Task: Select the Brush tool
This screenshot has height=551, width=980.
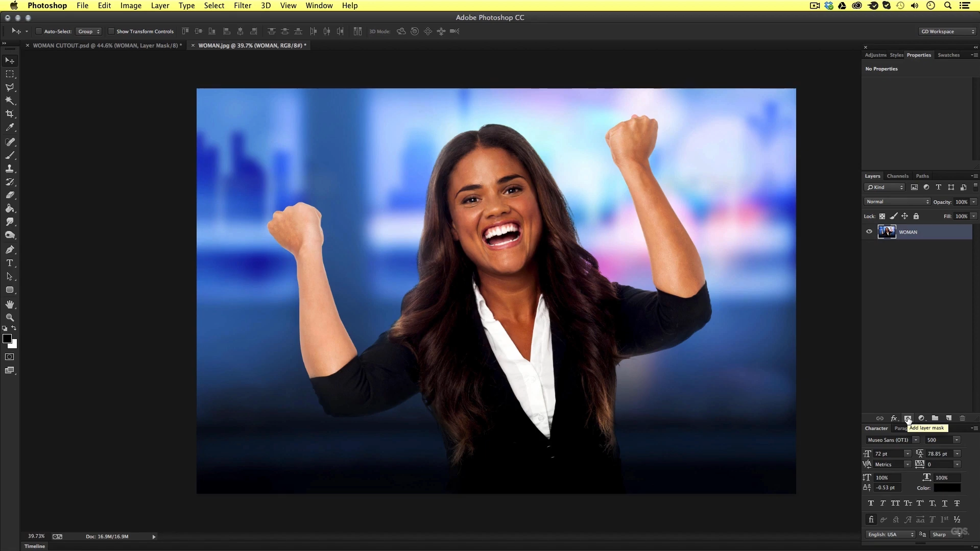Action: 10,155
